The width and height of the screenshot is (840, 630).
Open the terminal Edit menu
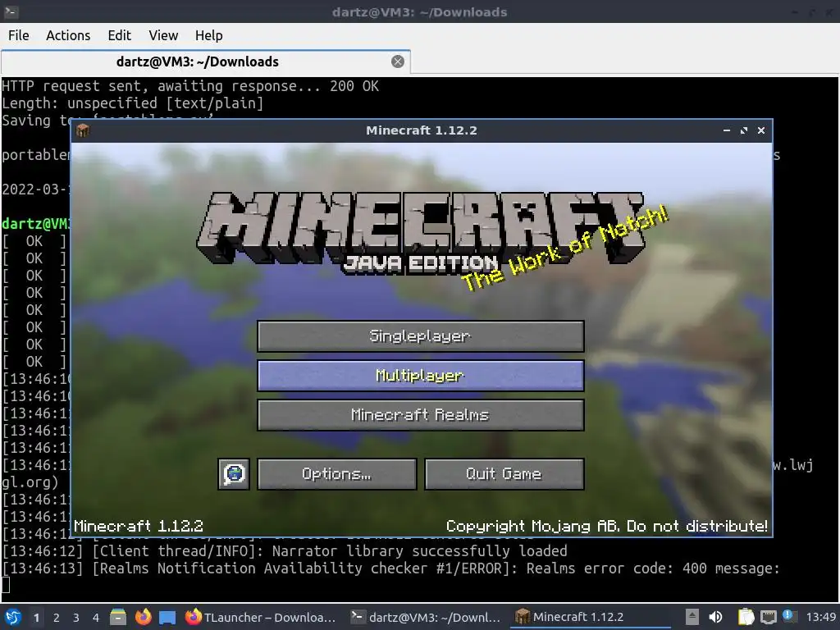(x=119, y=35)
